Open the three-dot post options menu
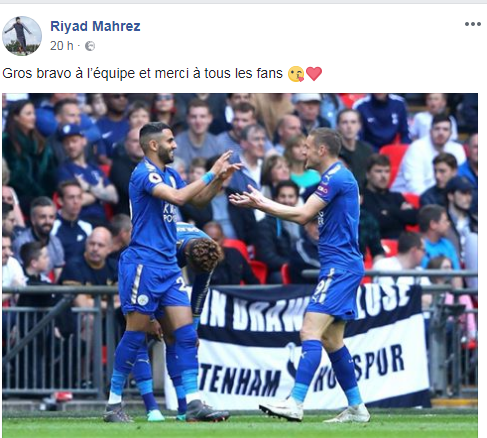 (473, 24)
